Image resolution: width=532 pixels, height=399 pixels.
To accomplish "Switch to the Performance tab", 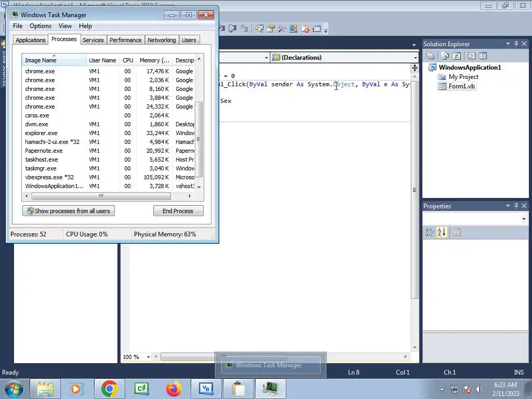I will (x=125, y=40).
